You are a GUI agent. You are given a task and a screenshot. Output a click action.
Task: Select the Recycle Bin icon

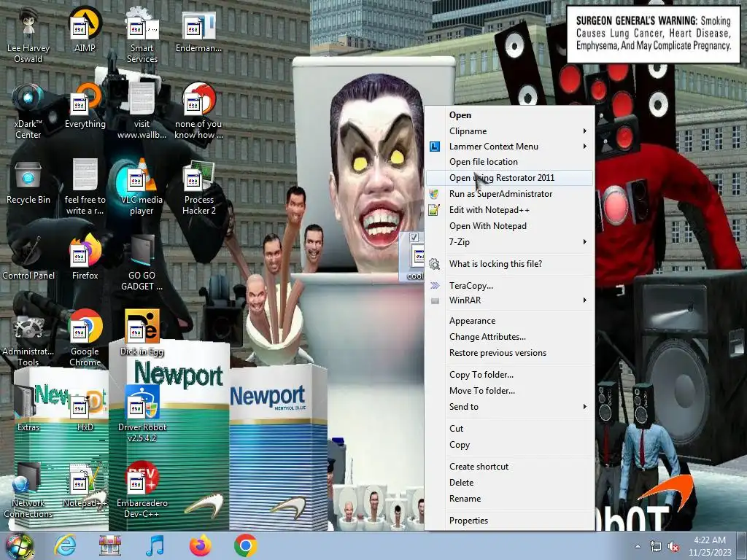click(x=28, y=182)
